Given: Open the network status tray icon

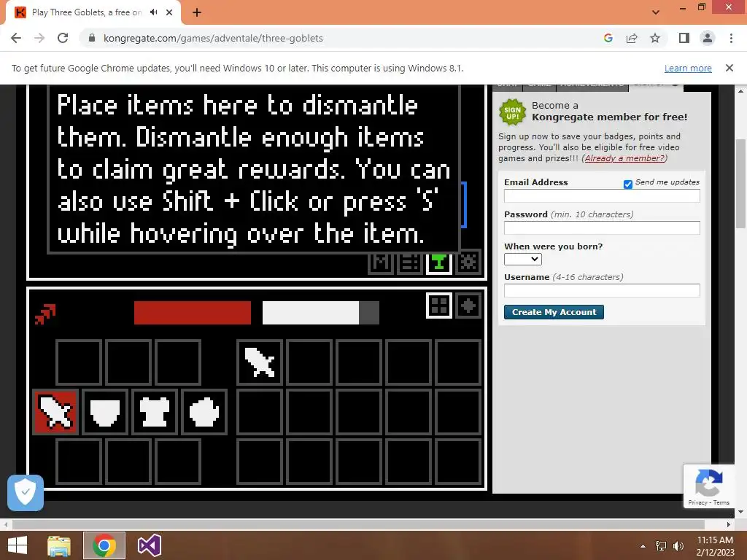Looking at the screenshot, I should (x=661, y=546).
